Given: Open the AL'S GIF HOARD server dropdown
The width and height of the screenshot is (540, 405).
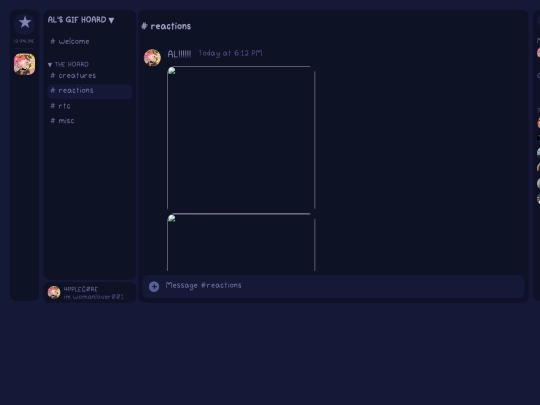Looking at the screenshot, I should click(81, 20).
